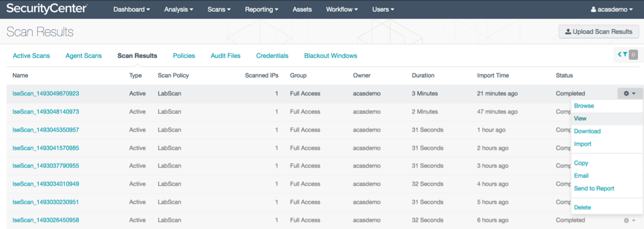Image resolution: width=644 pixels, height=229 pixels.
Task: Open scan result IseScan_1493045350957 link
Action: click(46, 130)
